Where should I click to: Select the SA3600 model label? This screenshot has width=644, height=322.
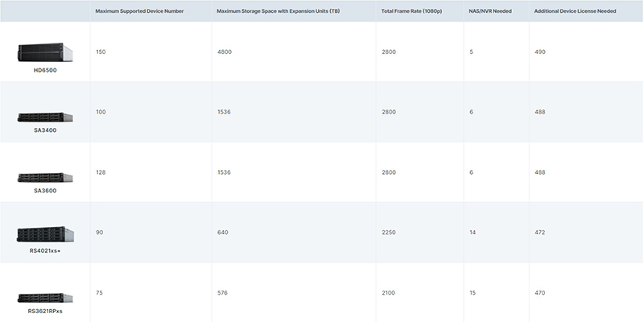[x=45, y=191]
